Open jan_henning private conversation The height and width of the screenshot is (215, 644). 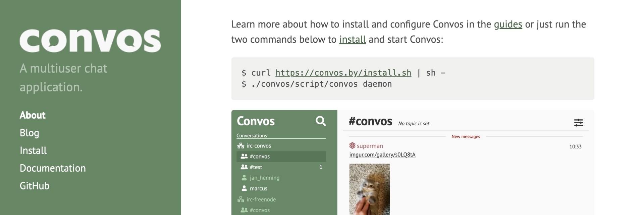[281, 178]
